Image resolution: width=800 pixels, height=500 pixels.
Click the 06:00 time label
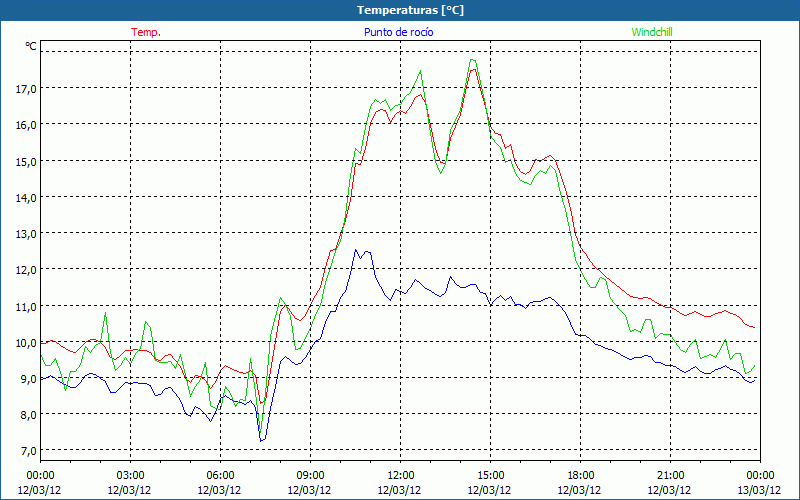click(x=220, y=476)
